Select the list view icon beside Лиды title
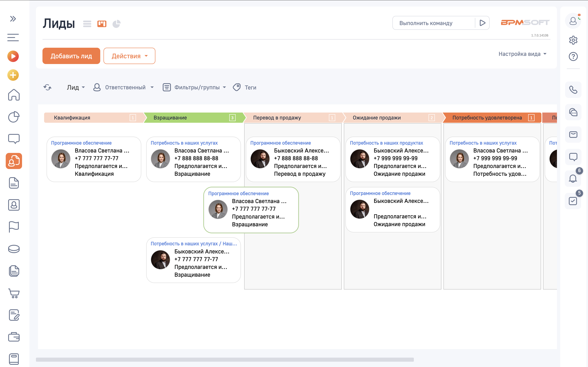 [x=87, y=23]
